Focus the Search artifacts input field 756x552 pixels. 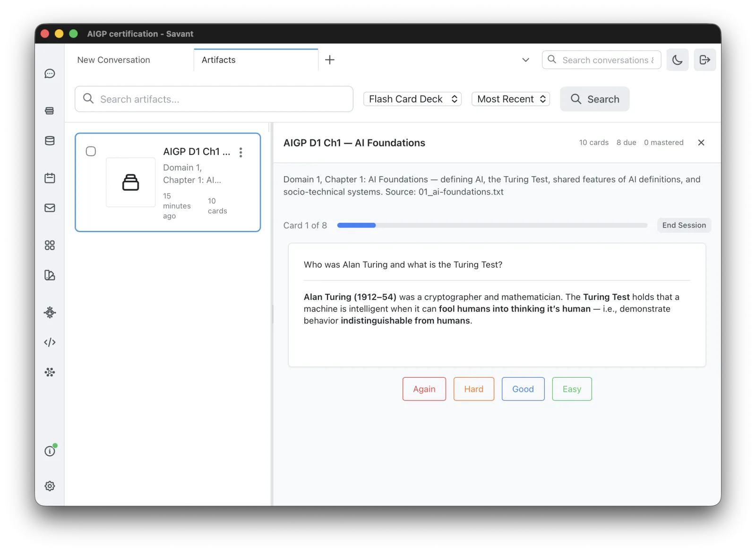(214, 99)
